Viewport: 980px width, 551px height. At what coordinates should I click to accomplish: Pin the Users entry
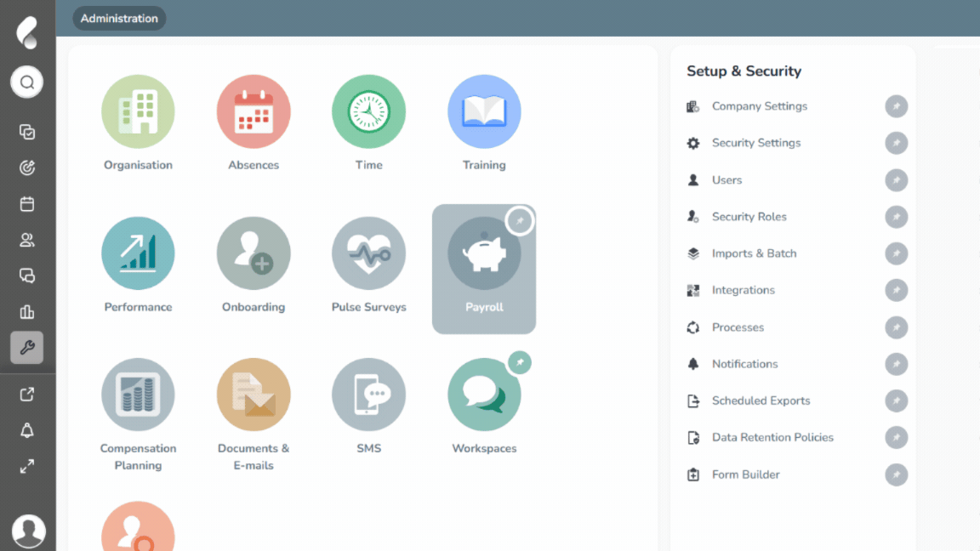click(x=897, y=180)
